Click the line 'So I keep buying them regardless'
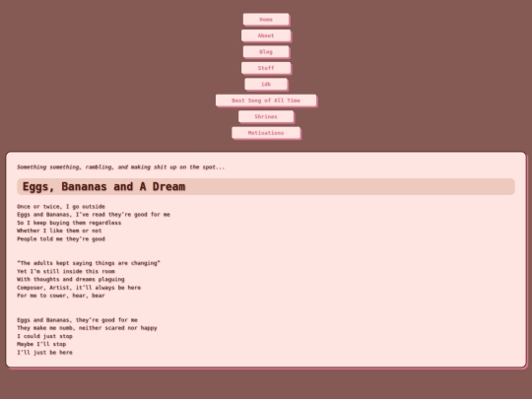This screenshot has width=532, height=399. click(x=69, y=223)
